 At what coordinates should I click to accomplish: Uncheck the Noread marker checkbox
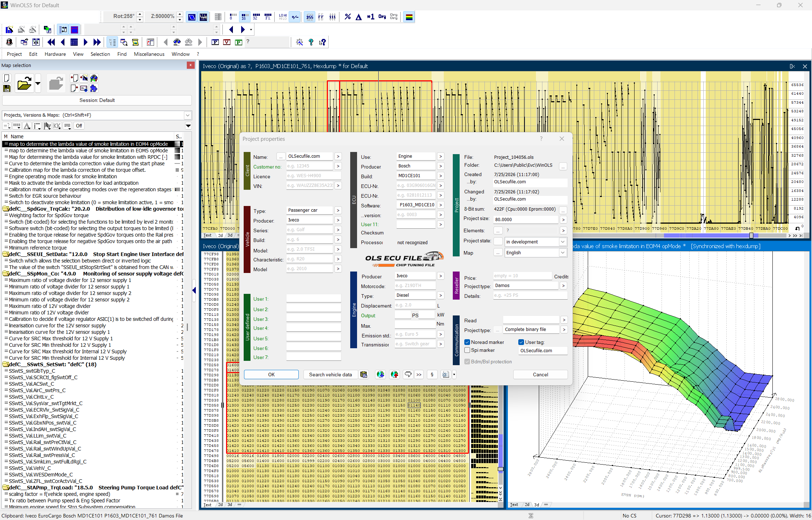467,342
